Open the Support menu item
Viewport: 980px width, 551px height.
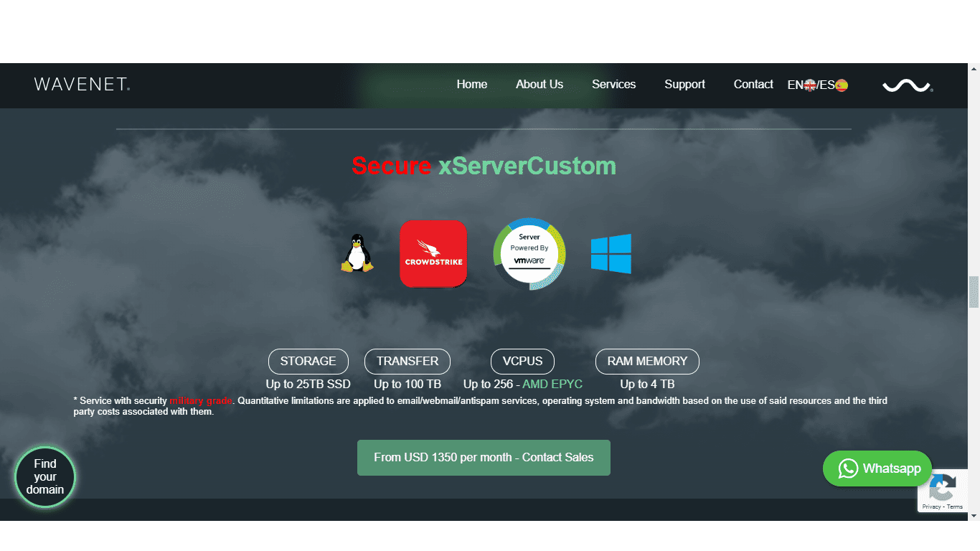(684, 85)
